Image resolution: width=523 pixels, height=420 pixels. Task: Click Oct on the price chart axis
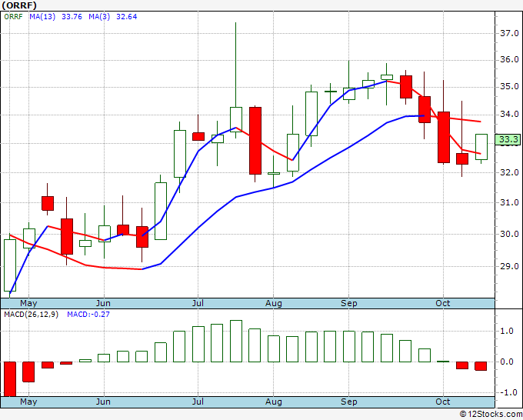point(442,303)
